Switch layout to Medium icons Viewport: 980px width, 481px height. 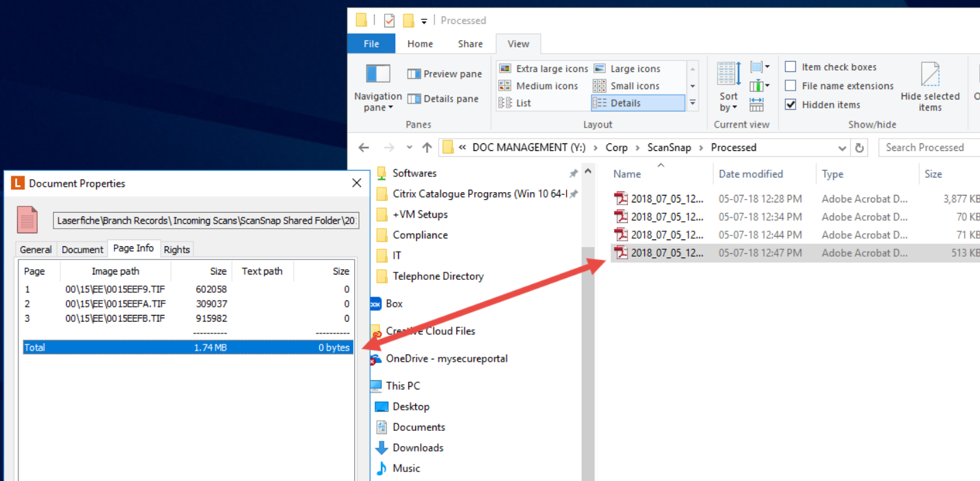pyautogui.click(x=539, y=86)
